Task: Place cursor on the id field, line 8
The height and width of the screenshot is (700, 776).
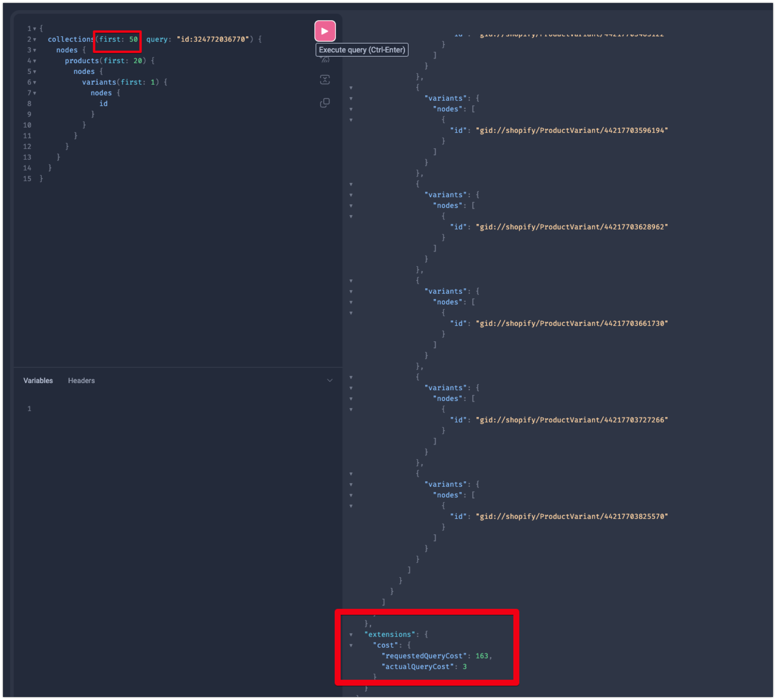Action: pyautogui.click(x=103, y=103)
